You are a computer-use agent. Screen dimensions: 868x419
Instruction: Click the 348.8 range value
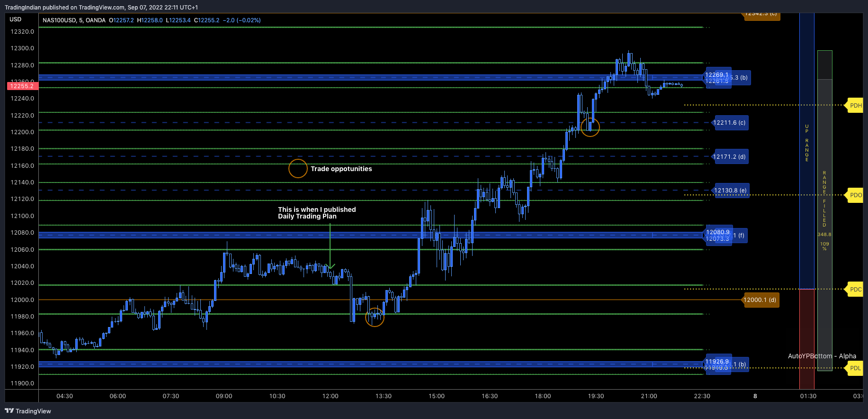click(x=824, y=235)
